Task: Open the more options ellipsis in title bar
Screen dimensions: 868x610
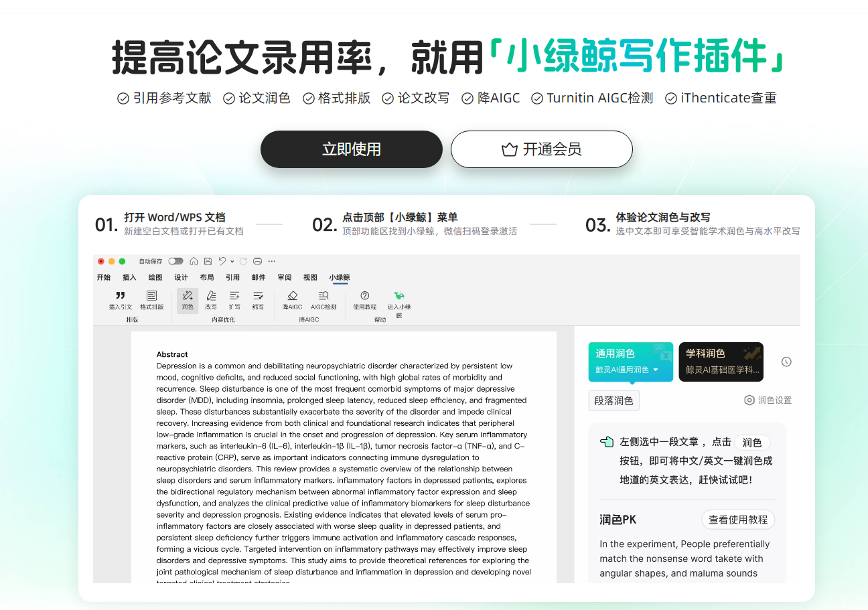Action: (x=272, y=261)
